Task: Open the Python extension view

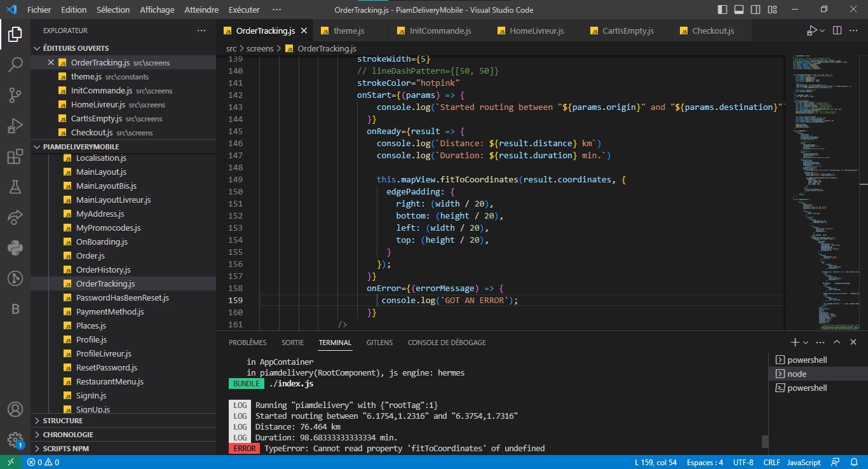Action: [15, 247]
